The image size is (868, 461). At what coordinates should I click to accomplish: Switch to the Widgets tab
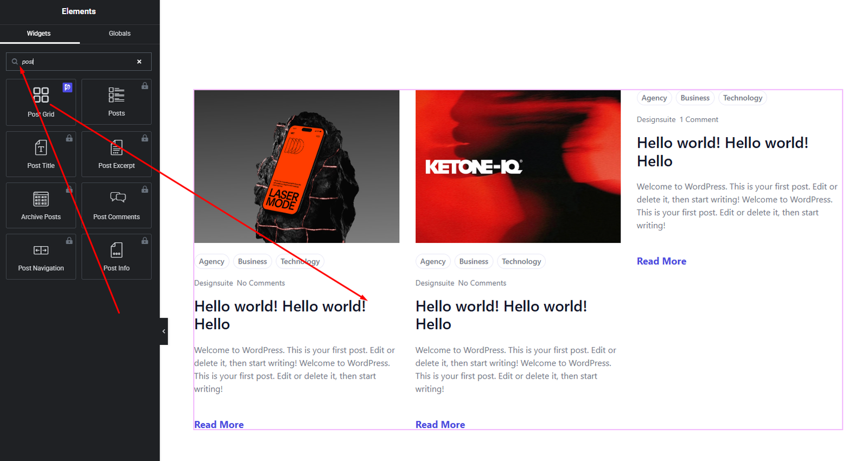(39, 34)
